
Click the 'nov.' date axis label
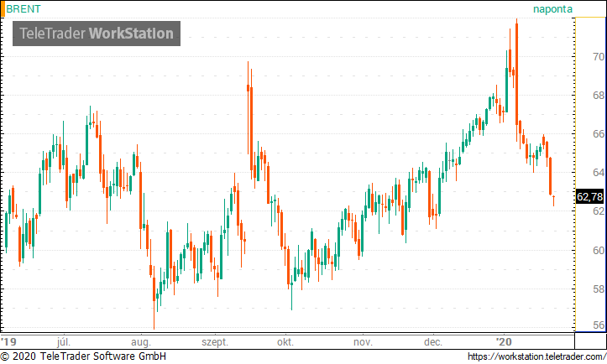point(364,342)
